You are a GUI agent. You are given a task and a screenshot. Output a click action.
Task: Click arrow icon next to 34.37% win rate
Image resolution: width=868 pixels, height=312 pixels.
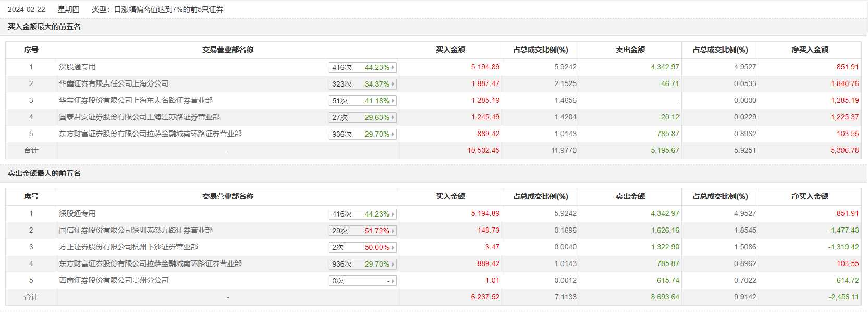coord(393,84)
